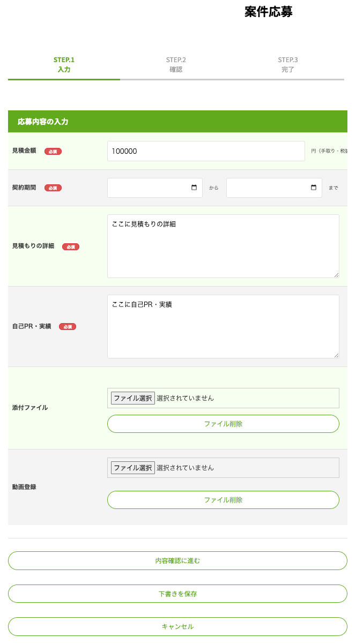Image resolution: width=356 pixels, height=644 pixels.
Task: Click the 自己PR・実績 textarea resize handle
Action: 336,355
